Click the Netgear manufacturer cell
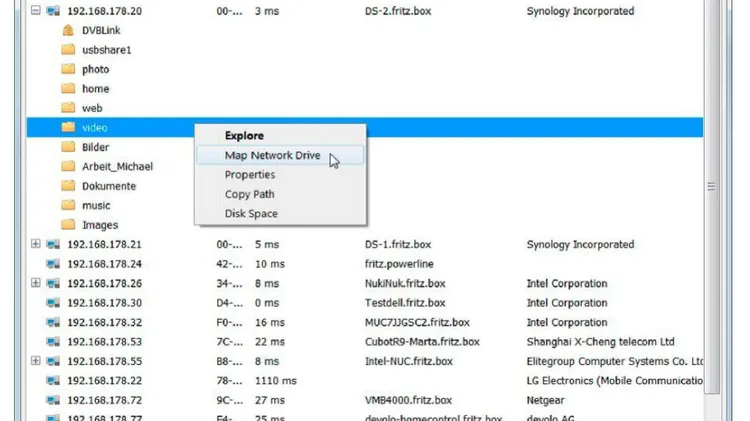The image size is (750, 421). click(x=545, y=400)
